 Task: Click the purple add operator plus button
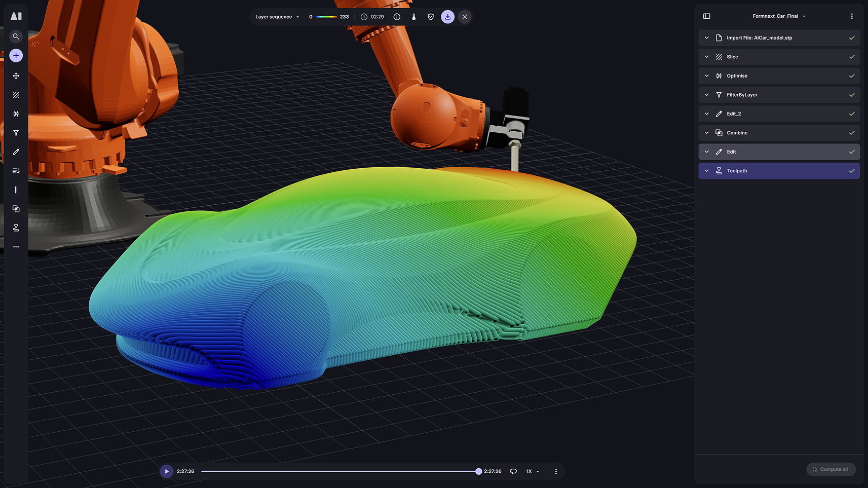coord(16,56)
